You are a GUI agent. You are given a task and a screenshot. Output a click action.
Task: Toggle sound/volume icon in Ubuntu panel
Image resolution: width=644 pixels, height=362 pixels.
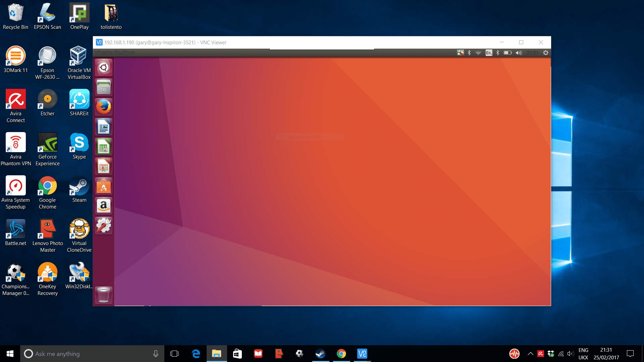point(518,53)
